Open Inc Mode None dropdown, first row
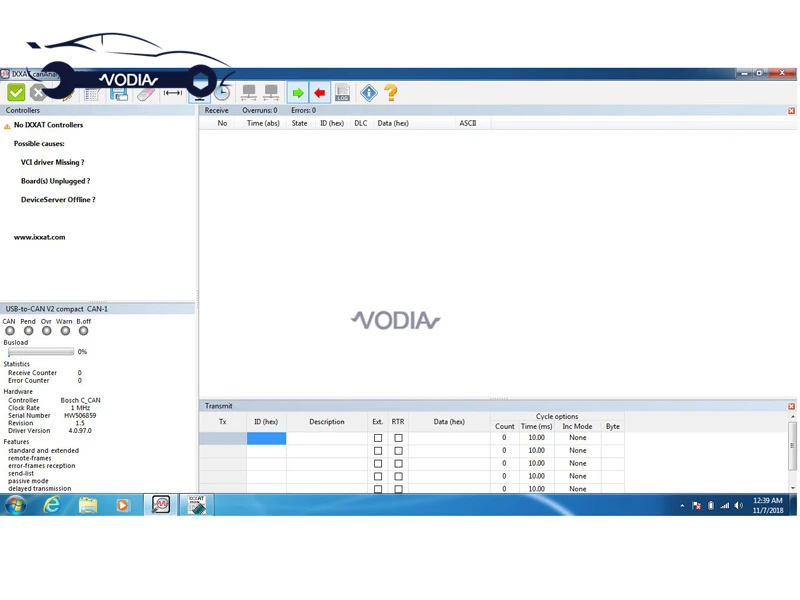The image size is (800, 600). coord(578,438)
